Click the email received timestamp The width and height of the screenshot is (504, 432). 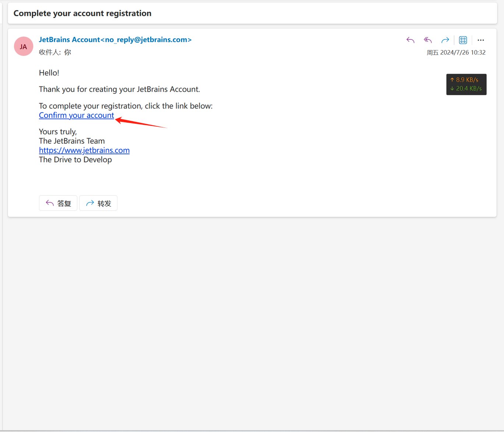tap(456, 53)
